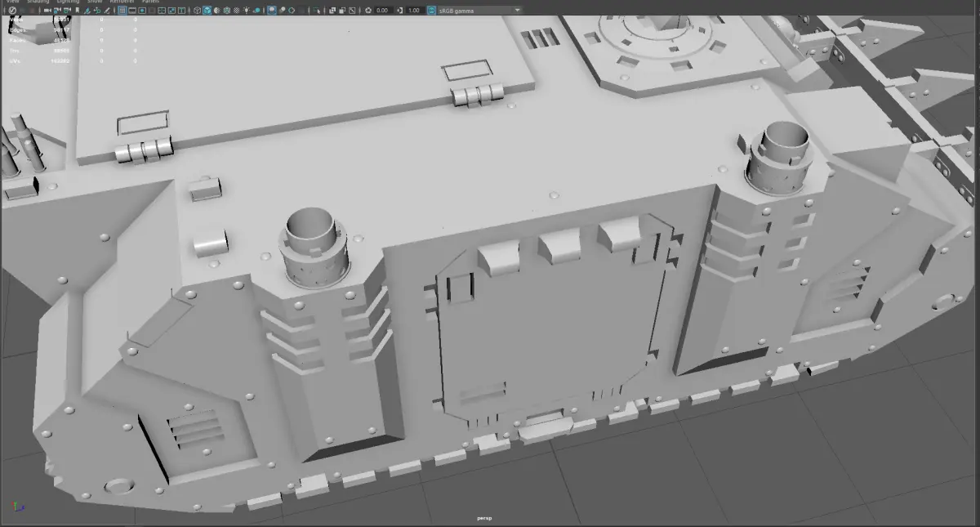The width and height of the screenshot is (980, 527).
Task: Toggle the Gate Mask icon
Action: (x=152, y=11)
